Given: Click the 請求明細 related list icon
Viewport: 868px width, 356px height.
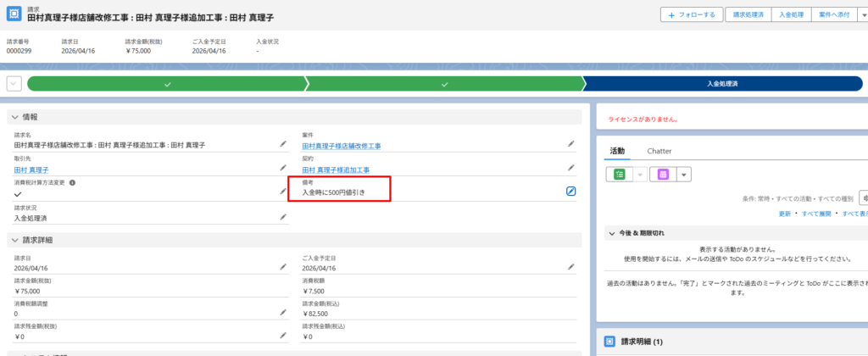Looking at the screenshot, I should 609,341.
